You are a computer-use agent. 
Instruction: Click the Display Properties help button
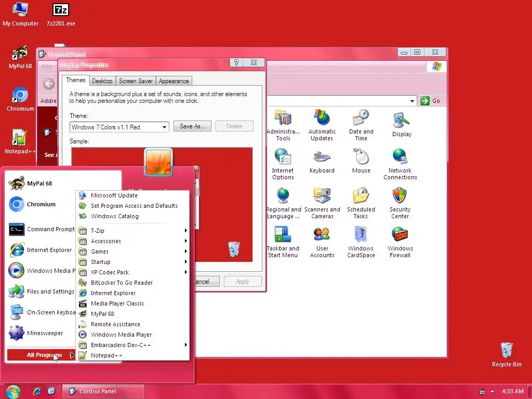[236, 62]
